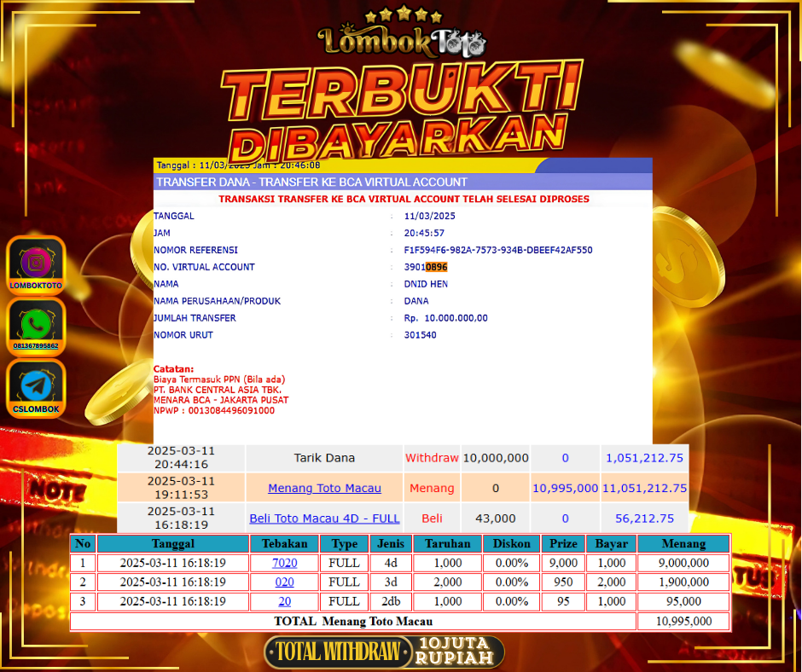This screenshot has width=802, height=672.
Task: Open the Menang Toto Macau link
Action: coord(324,489)
